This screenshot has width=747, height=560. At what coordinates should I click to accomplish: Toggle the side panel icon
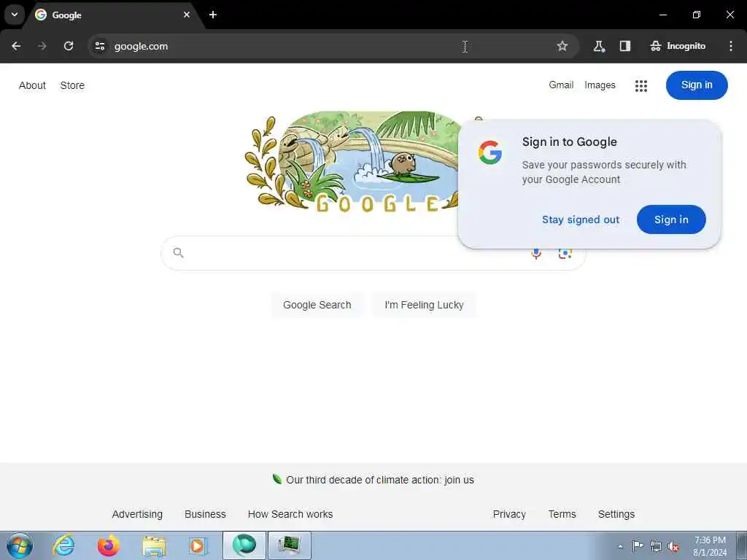[625, 46]
